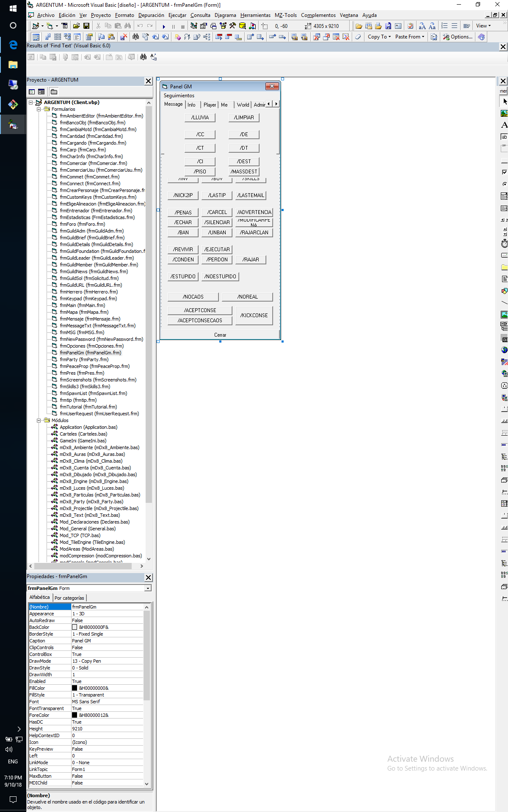Viewport: 508px width, 812px height.
Task: Open the Paste From dropdown
Action: (x=409, y=37)
